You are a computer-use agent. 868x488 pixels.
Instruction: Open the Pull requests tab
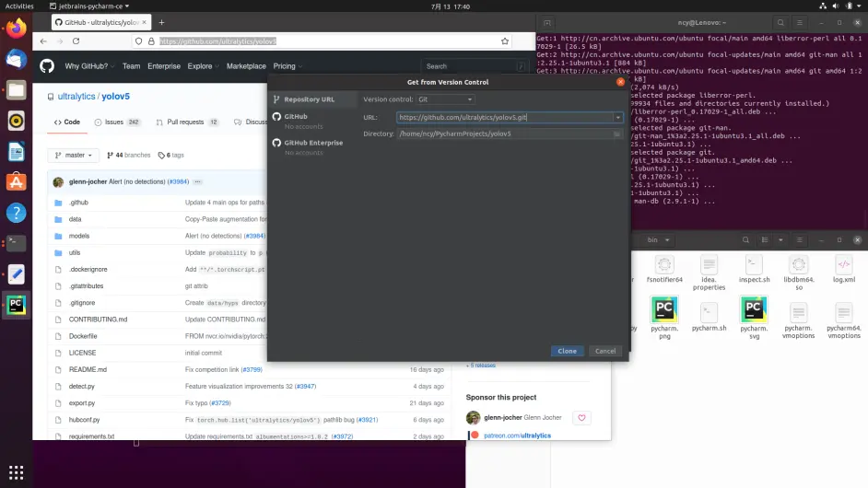[187, 122]
